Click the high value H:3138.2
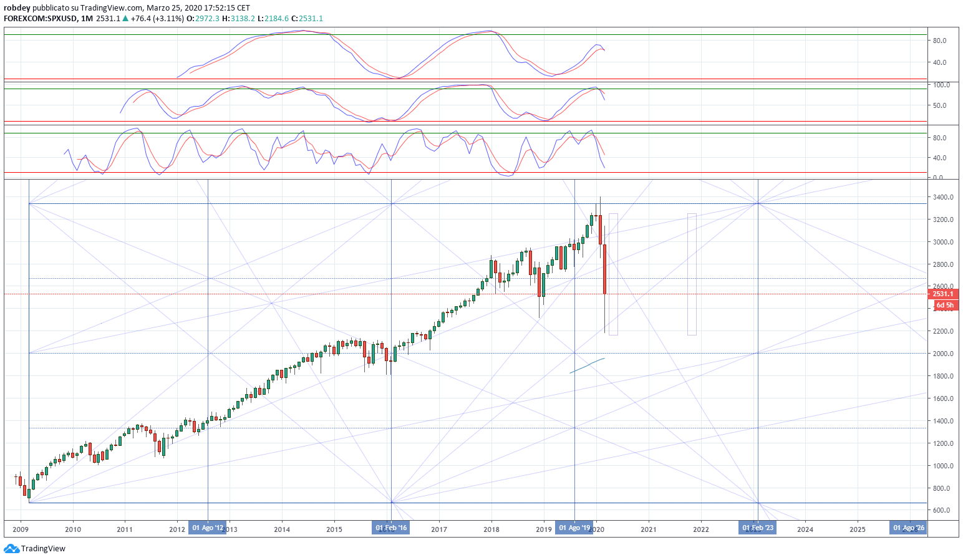The height and width of the screenshot is (560, 963). coord(238,19)
